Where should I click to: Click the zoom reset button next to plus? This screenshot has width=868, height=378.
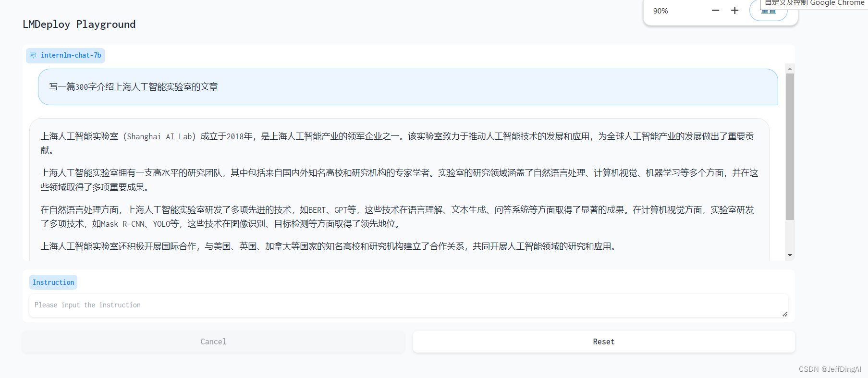tap(769, 11)
